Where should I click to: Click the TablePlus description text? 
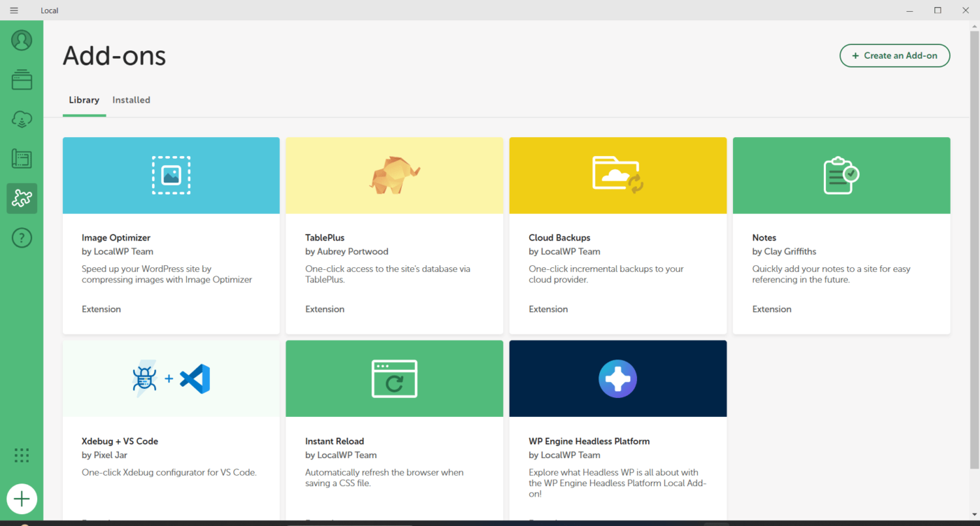pos(388,274)
